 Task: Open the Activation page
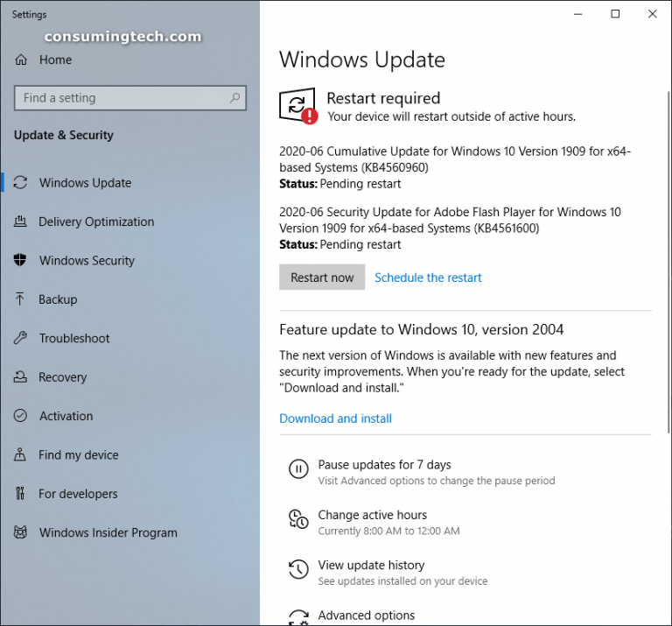66,416
